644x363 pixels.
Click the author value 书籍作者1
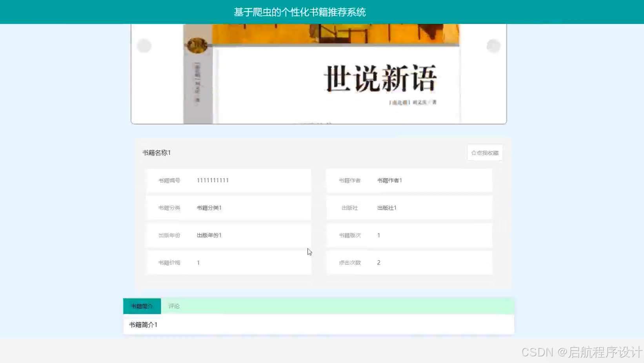tap(389, 180)
